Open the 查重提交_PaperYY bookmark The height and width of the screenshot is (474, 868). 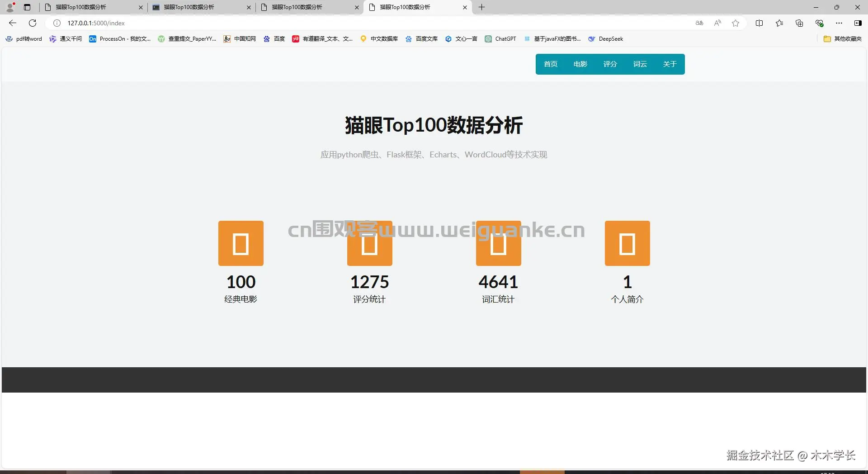coord(187,39)
